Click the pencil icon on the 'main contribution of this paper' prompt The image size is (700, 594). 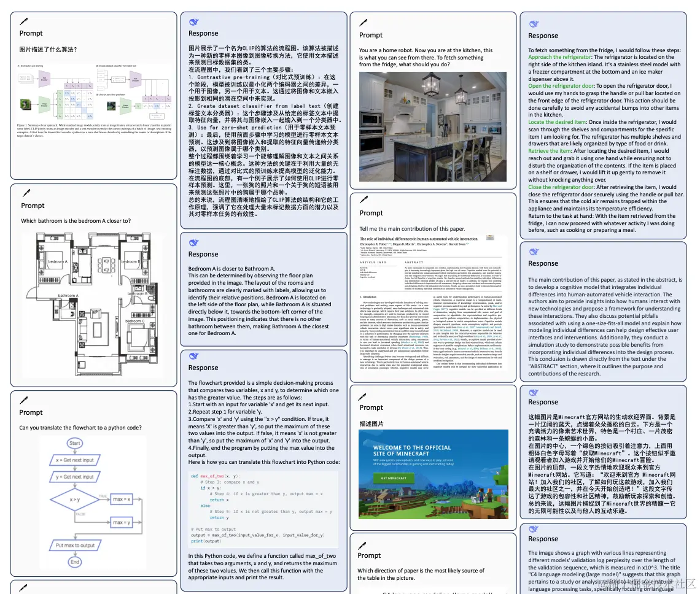pos(364,199)
